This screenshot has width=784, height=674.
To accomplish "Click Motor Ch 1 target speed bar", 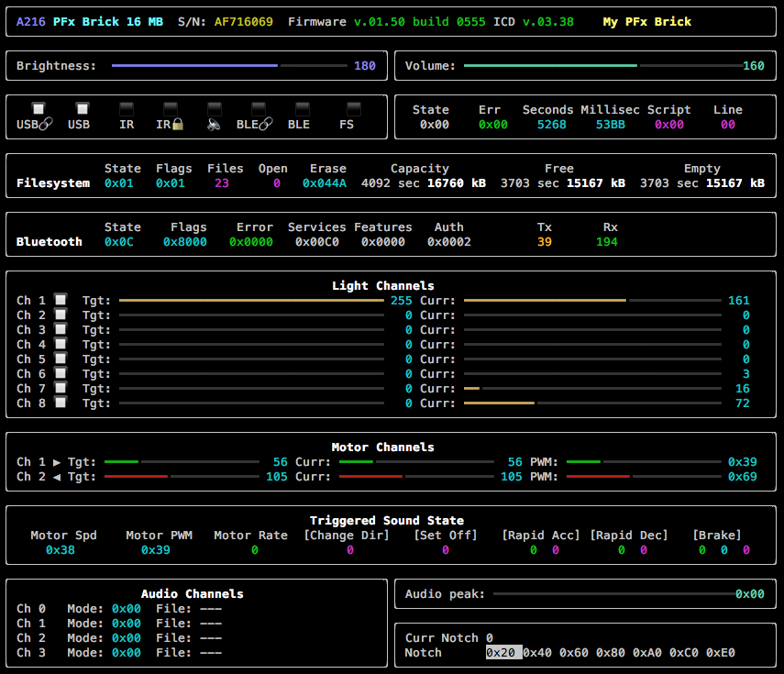I will pos(182,462).
